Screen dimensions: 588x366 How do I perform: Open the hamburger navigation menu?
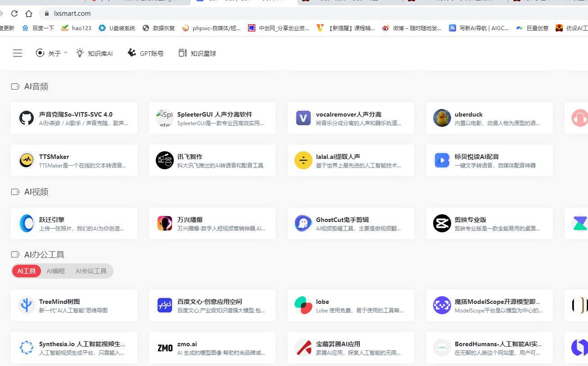pos(17,53)
